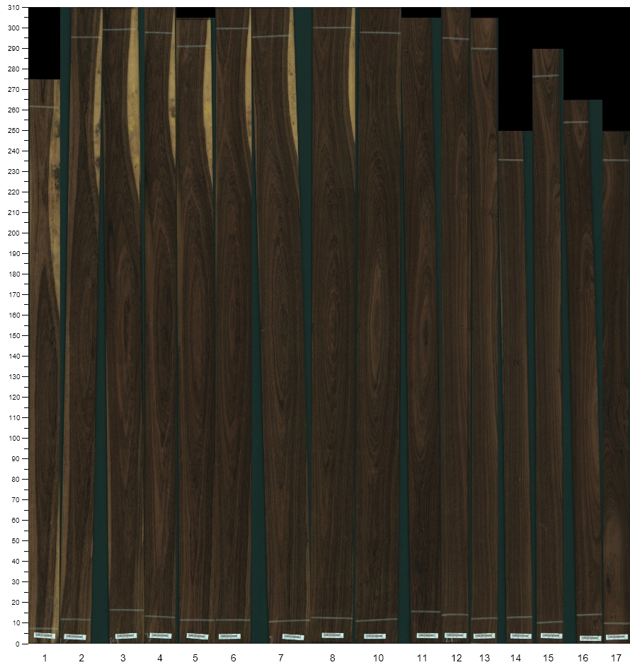Image resolution: width=630 pixels, height=672 pixels.
Task: Click the 310 label at top of vertical axis
Action: click(x=13, y=8)
